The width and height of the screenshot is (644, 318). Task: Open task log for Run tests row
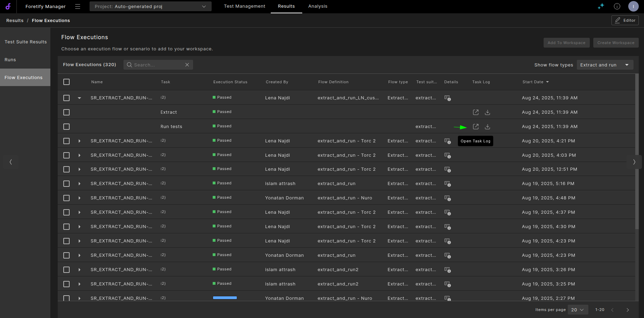(x=475, y=127)
